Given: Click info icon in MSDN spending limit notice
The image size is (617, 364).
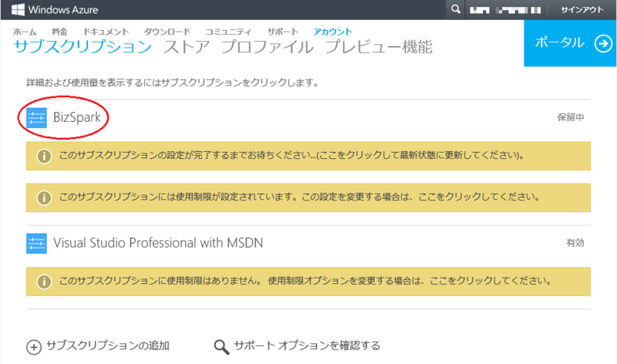Looking at the screenshot, I should click(x=44, y=281).
